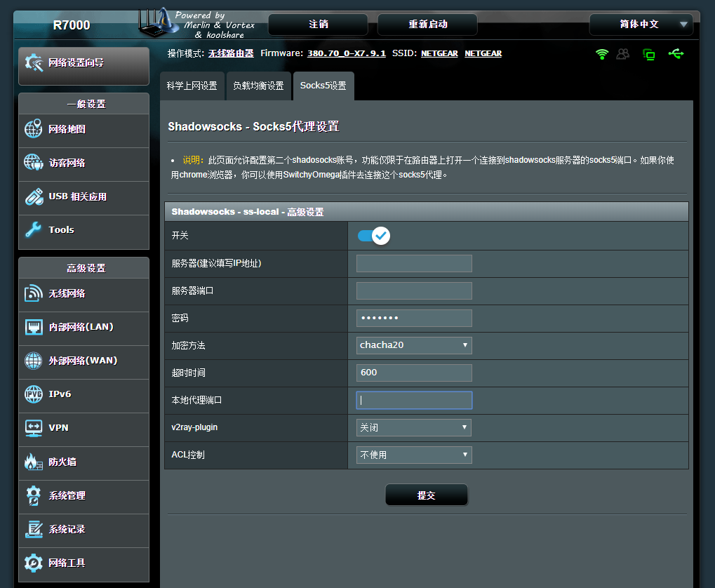Open the 加密方法 chacha20 dropdown
Viewport: 715px width, 588px height.
[x=414, y=345]
